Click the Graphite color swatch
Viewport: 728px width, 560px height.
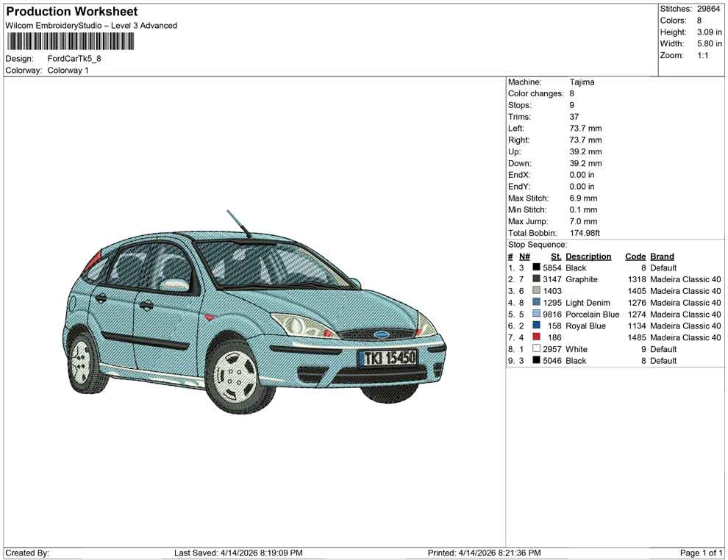pos(536,279)
